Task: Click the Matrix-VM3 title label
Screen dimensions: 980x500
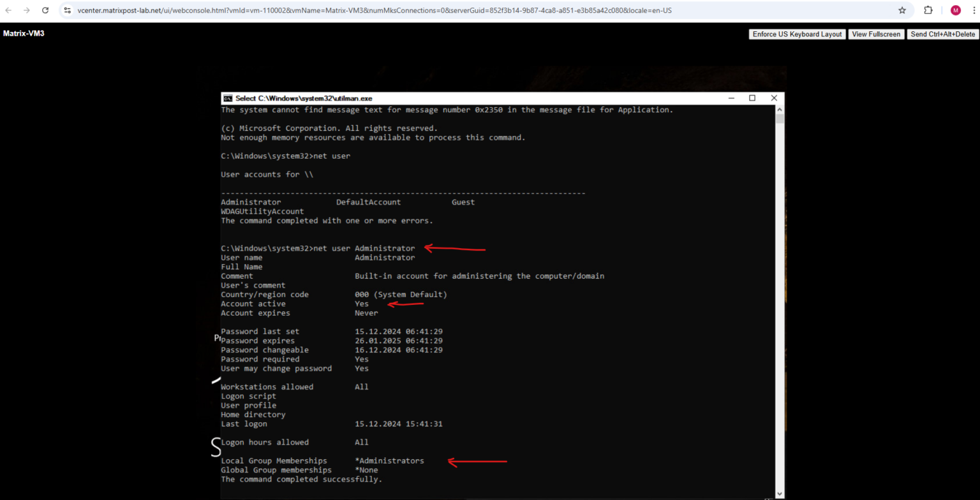Action: 24,33
